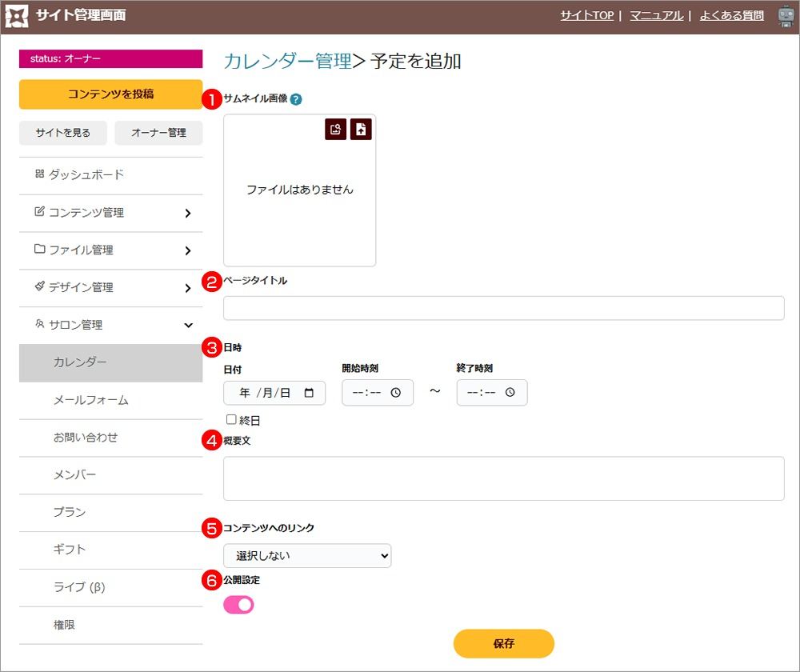This screenshot has height=672, width=800.
Task: Open ダッシュボード from the sidebar
Action: 86,174
